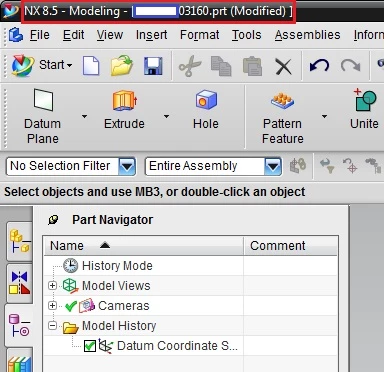The image size is (384, 372).
Task: Undo the last action
Action: 319,66
